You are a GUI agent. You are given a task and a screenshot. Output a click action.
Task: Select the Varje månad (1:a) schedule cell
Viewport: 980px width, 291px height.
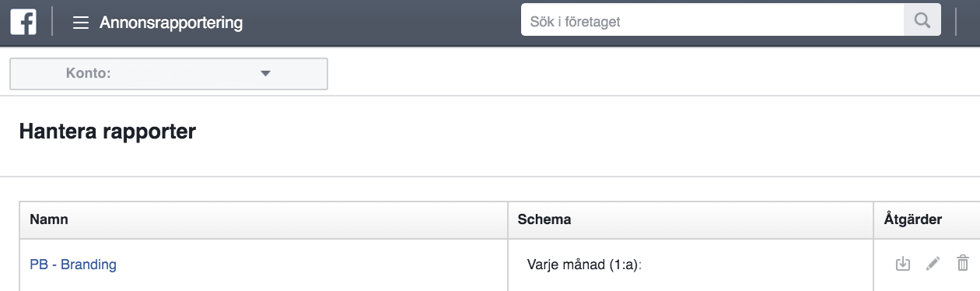coord(589,265)
